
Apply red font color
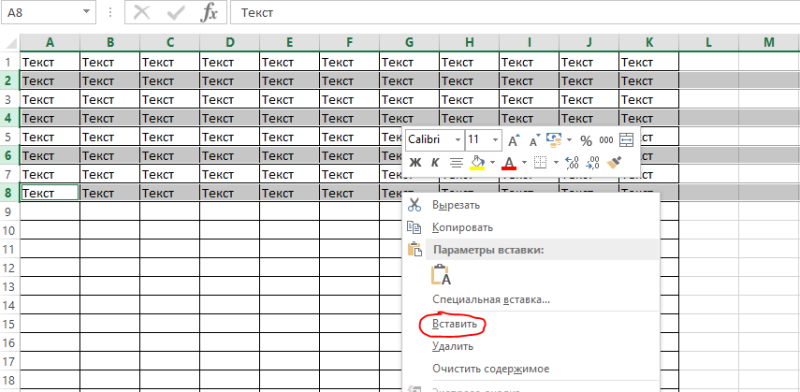[x=509, y=163]
